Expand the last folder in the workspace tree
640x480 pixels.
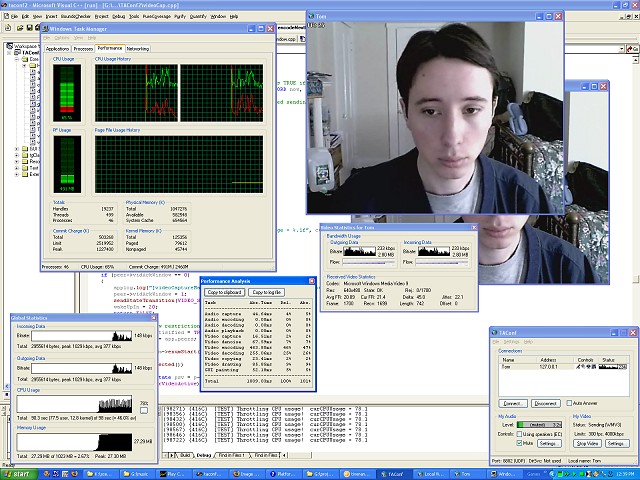click(x=17, y=174)
